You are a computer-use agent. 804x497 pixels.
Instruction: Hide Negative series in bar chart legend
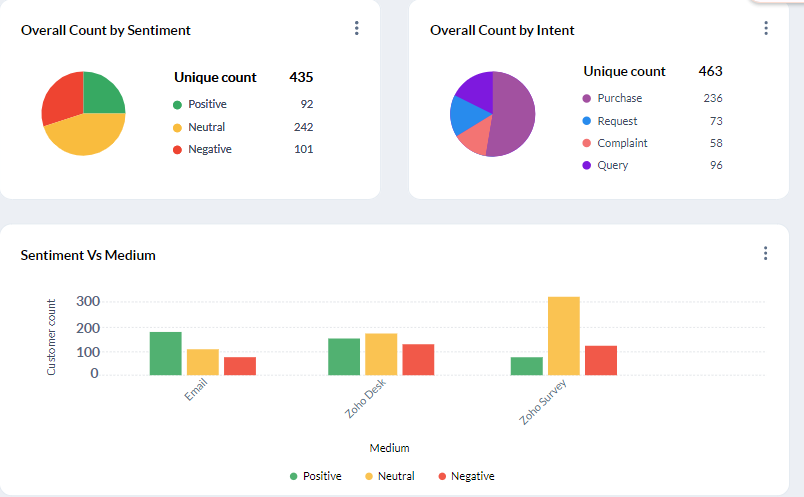pos(472,476)
